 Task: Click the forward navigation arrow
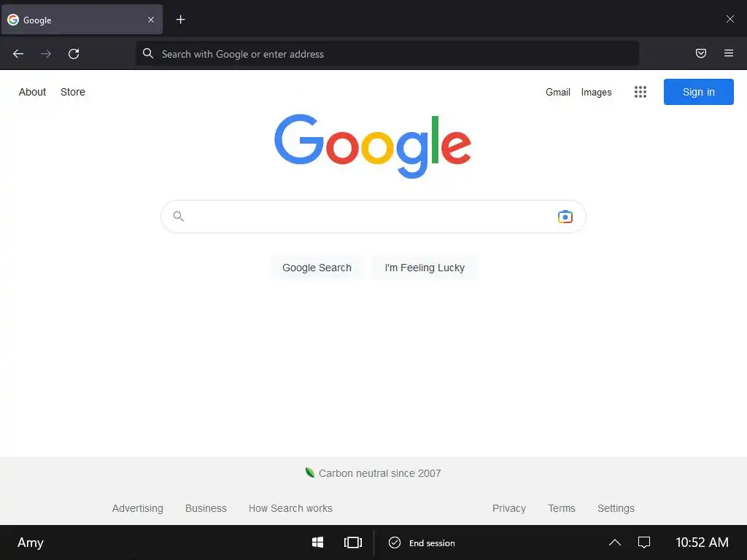click(46, 54)
